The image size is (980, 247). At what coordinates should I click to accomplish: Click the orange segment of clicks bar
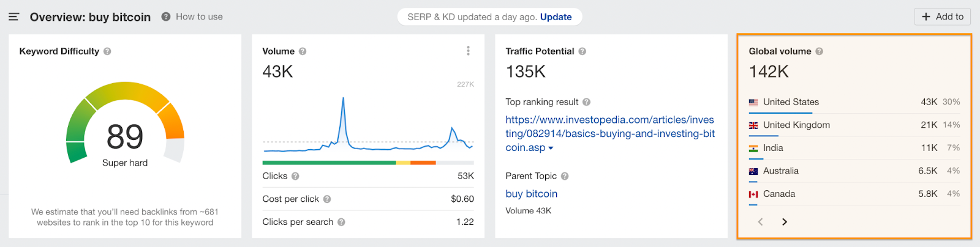coord(423,163)
